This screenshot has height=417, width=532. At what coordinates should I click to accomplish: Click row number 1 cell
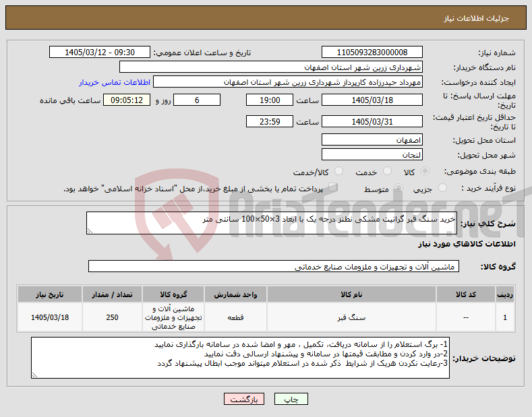coord(505,317)
